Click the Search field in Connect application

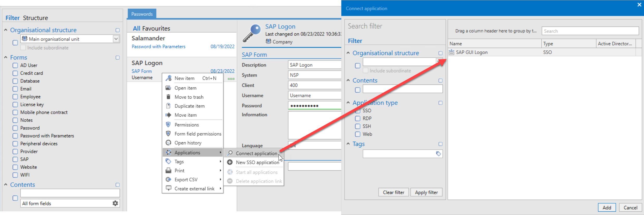[590, 31]
